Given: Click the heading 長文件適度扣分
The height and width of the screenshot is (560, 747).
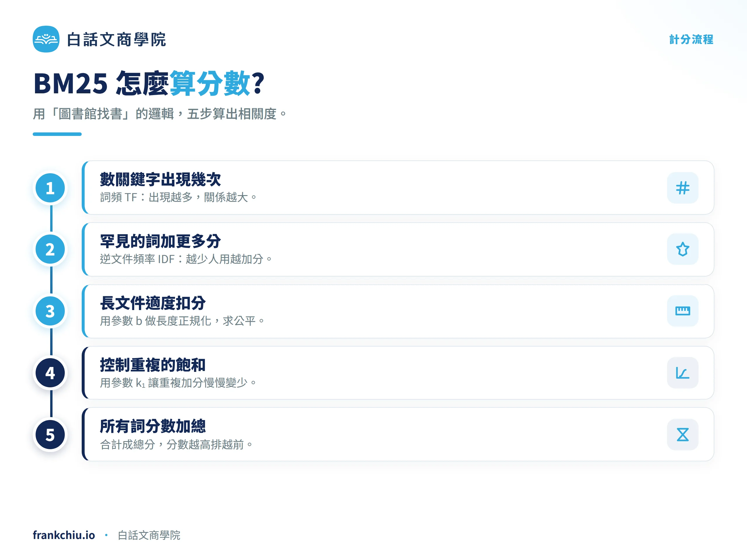Looking at the screenshot, I should [x=153, y=303].
